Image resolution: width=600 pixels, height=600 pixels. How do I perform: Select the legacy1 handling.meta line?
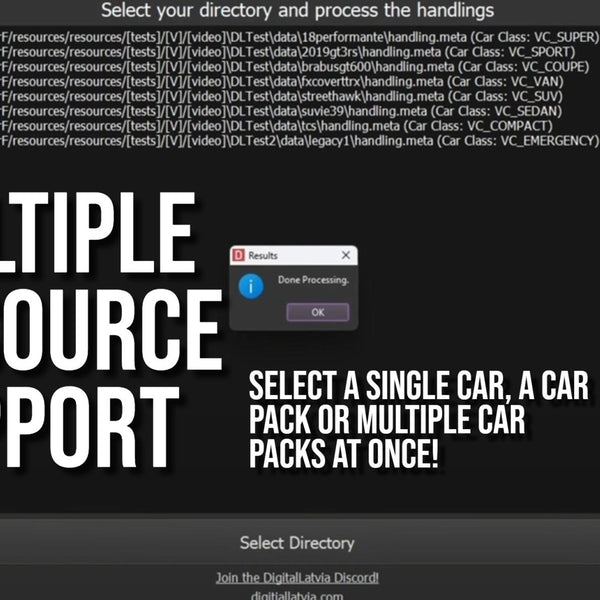300,141
